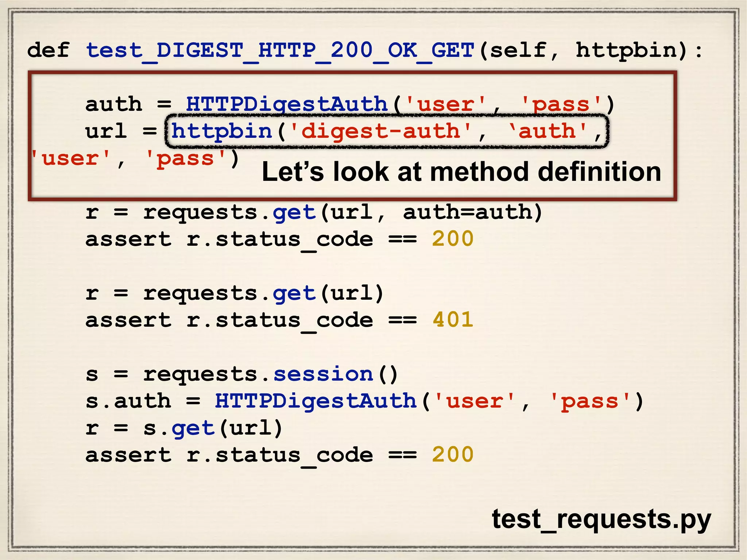Click the 'Let's look at method definition' caption
This screenshot has width=747, height=560.
click(x=461, y=172)
